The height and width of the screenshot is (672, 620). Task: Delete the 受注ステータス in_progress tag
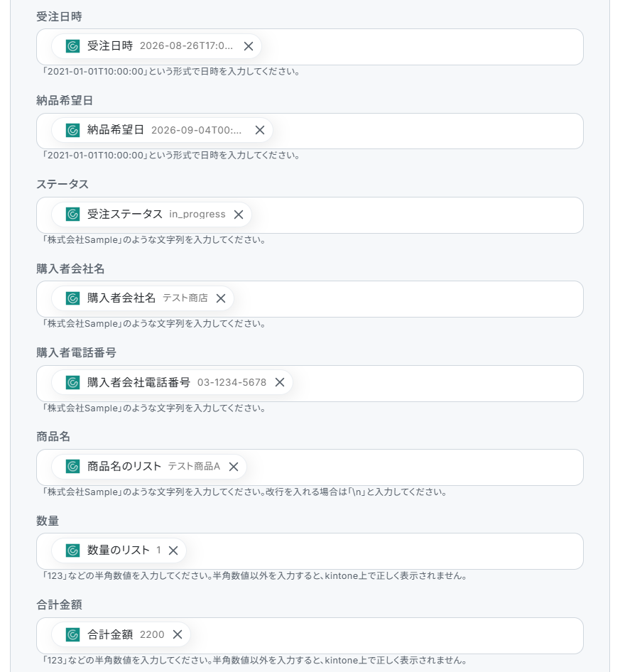239,215
